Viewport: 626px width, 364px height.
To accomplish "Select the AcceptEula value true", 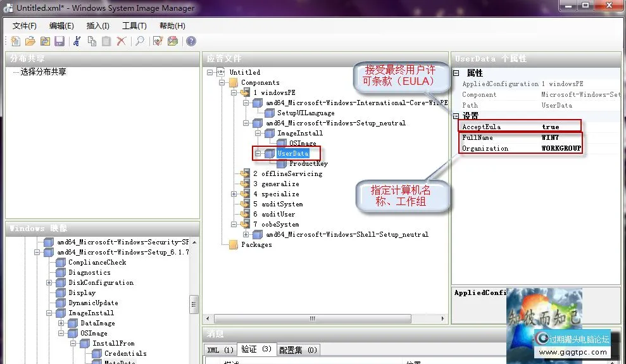I will point(551,127).
